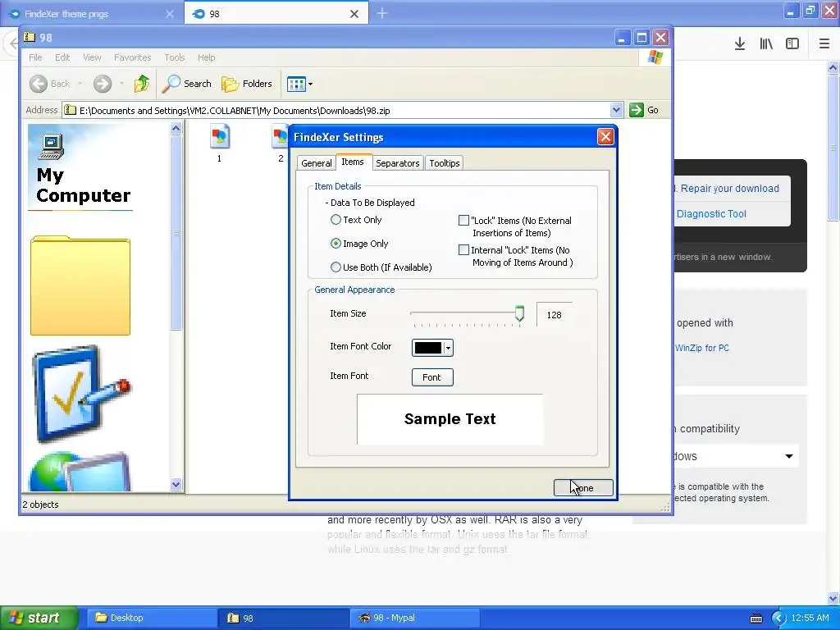This screenshot has width=840, height=630.
Task: Open the Edit menu in Explorer
Action: pos(62,57)
